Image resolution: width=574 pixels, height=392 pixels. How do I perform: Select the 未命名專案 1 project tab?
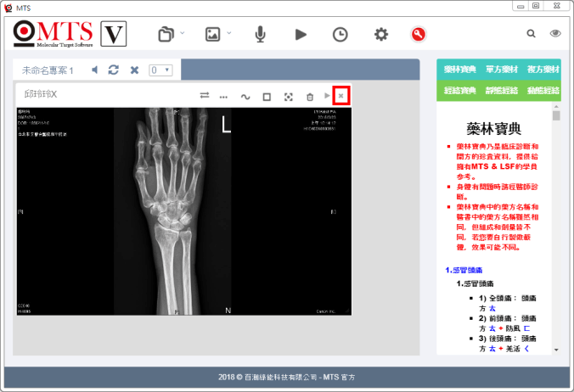click(48, 70)
